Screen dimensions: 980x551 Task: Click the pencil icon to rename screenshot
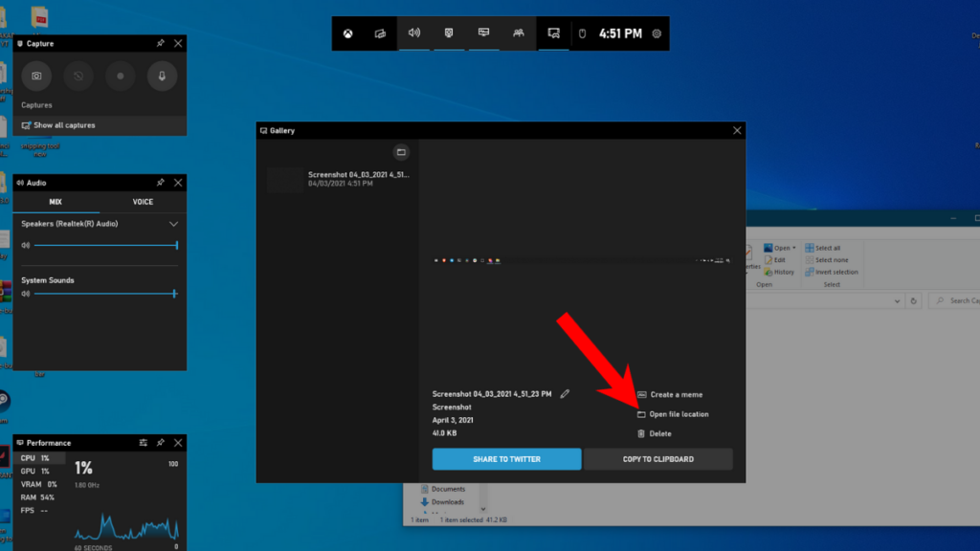coord(565,393)
